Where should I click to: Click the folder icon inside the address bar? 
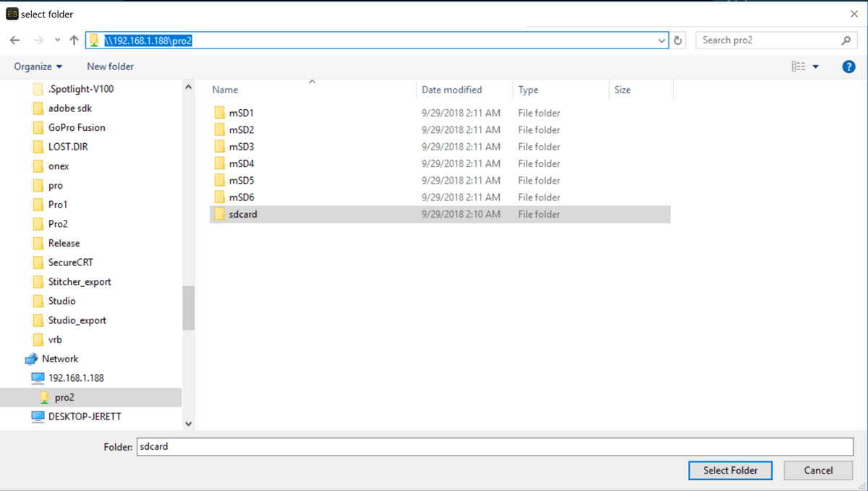click(93, 40)
